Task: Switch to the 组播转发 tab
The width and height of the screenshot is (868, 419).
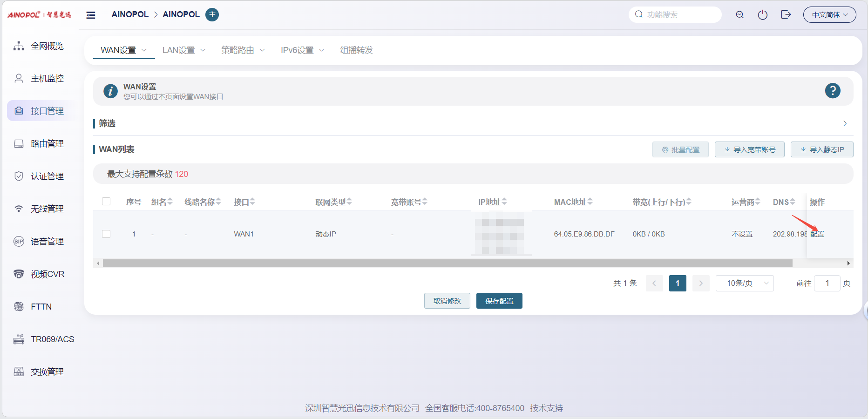Action: click(x=356, y=50)
